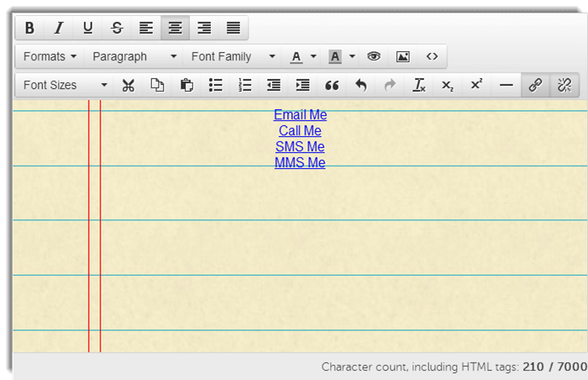Click the SMS Me link
588x380 pixels.
300,147
